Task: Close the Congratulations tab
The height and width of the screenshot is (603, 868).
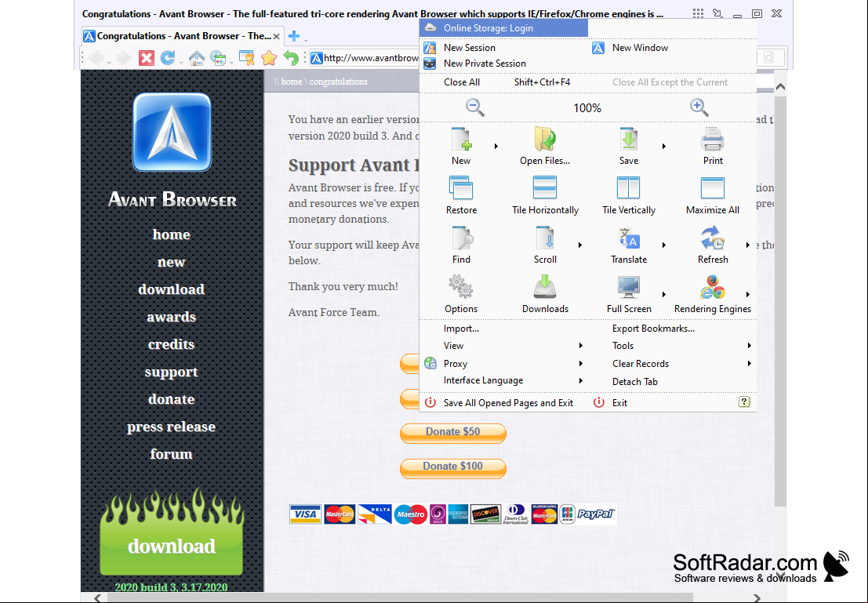Action: pos(276,37)
